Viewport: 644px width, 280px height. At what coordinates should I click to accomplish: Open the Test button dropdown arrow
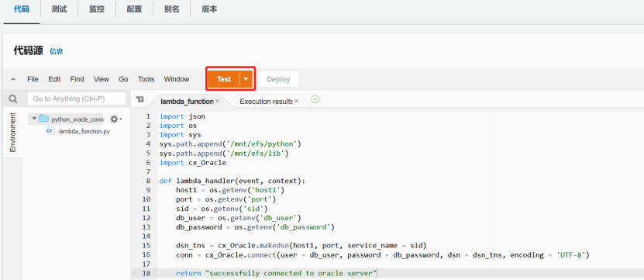[x=246, y=79]
